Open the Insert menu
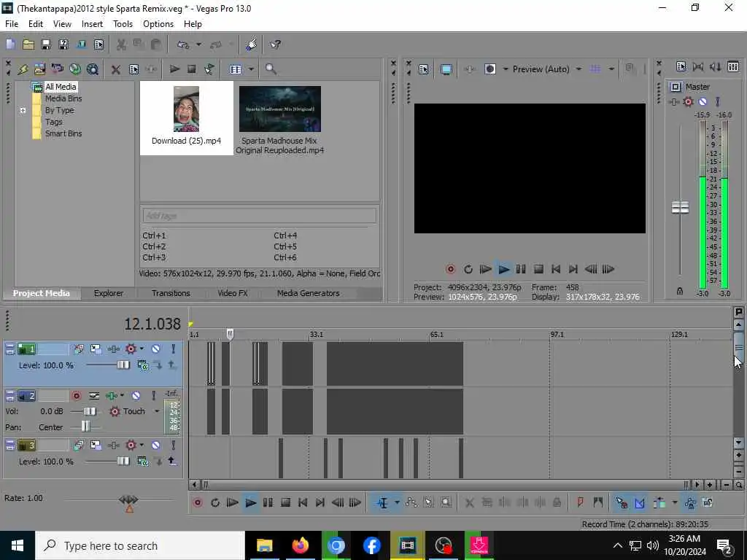Viewport: 747px width, 560px height. pos(92,24)
